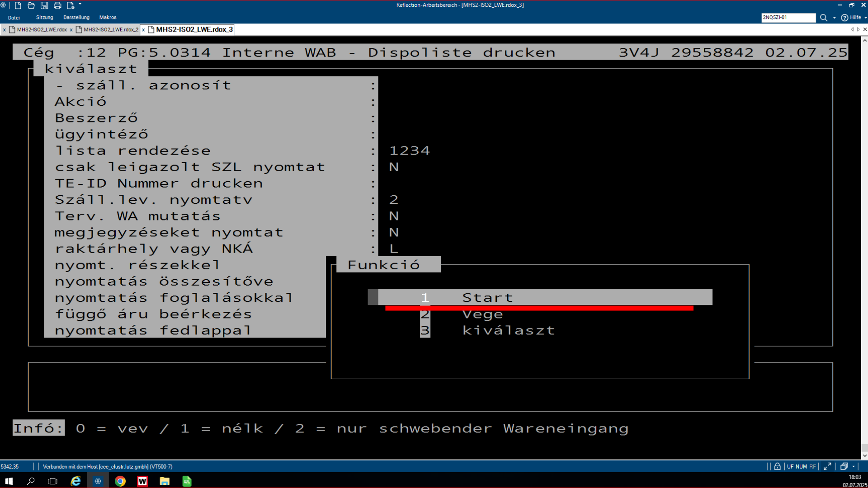Screen dimensions: 868x488
Task: Click the document settings gear icon
Action: (x=71, y=5)
